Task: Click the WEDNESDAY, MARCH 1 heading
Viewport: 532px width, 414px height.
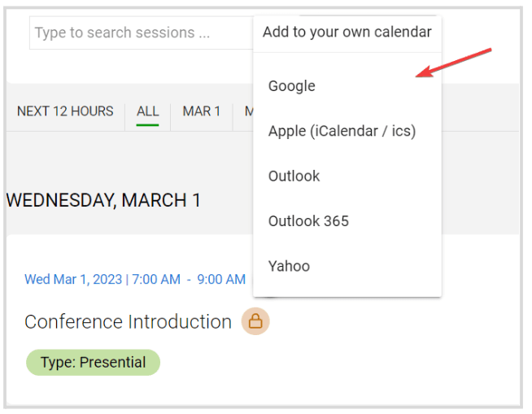Action: pyautogui.click(x=103, y=200)
